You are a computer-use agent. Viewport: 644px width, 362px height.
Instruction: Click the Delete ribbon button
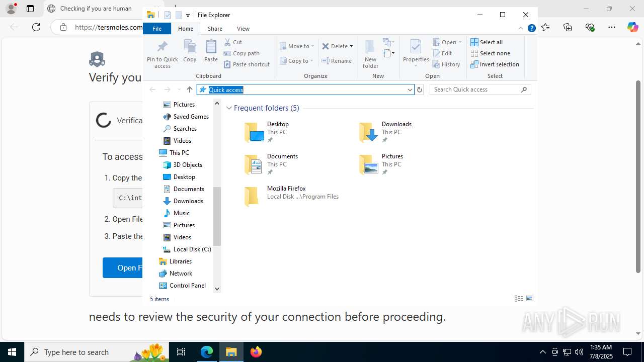(335, 46)
